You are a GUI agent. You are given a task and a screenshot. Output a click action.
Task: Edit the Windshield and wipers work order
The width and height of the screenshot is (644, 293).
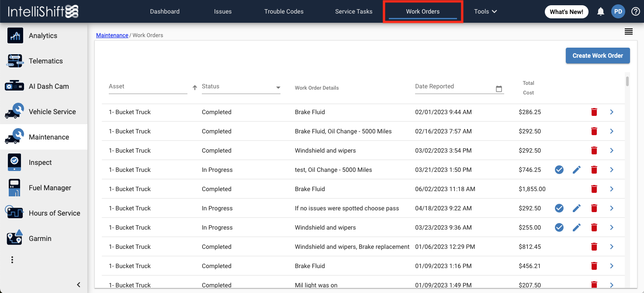coord(577,227)
